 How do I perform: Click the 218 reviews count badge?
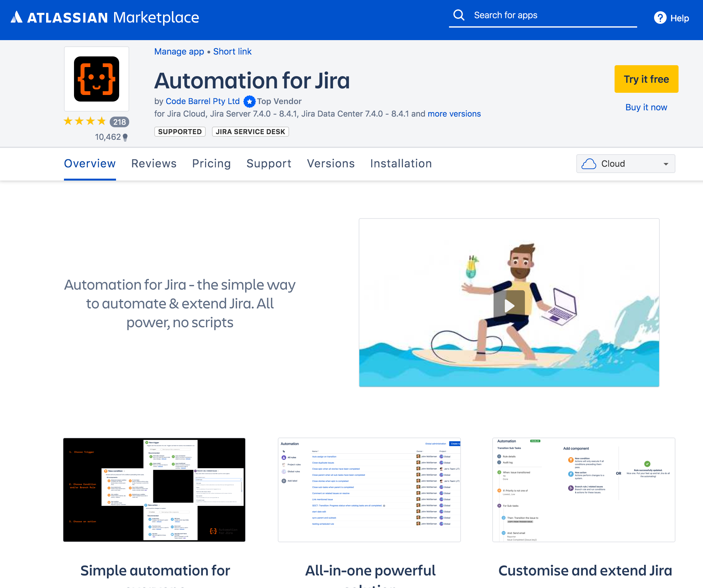click(x=119, y=122)
